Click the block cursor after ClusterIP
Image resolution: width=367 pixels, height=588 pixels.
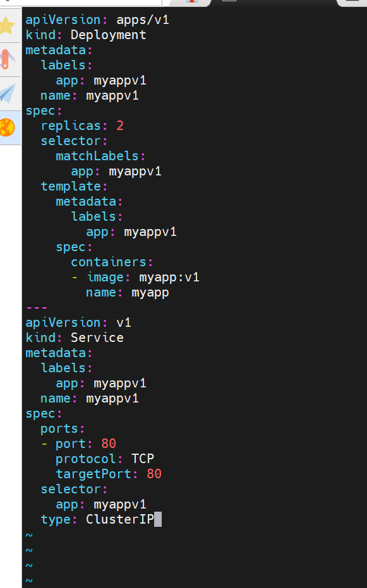pyautogui.click(x=158, y=519)
